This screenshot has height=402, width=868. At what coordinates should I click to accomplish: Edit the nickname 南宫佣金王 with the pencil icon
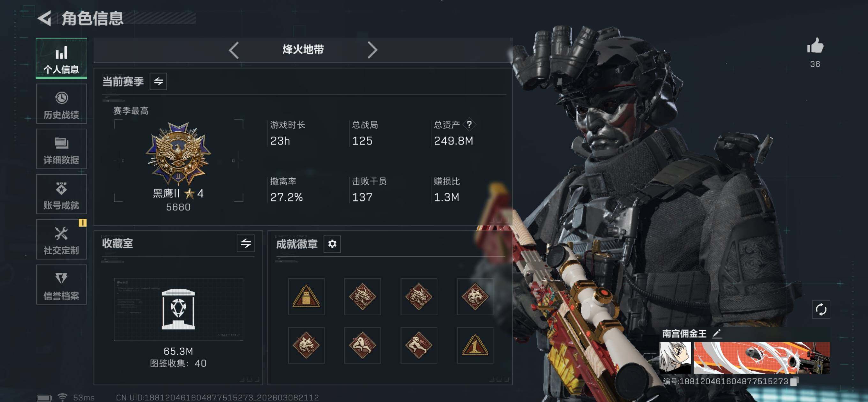(x=717, y=334)
